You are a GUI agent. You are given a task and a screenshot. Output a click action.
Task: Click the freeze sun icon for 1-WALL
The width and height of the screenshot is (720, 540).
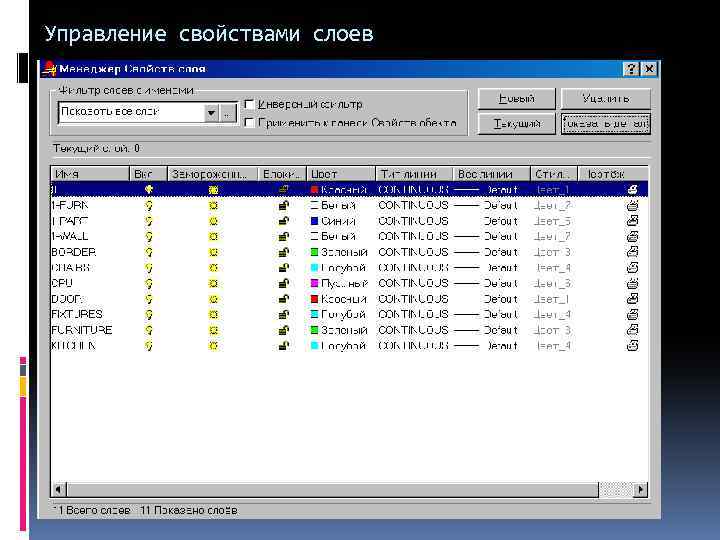(213, 236)
